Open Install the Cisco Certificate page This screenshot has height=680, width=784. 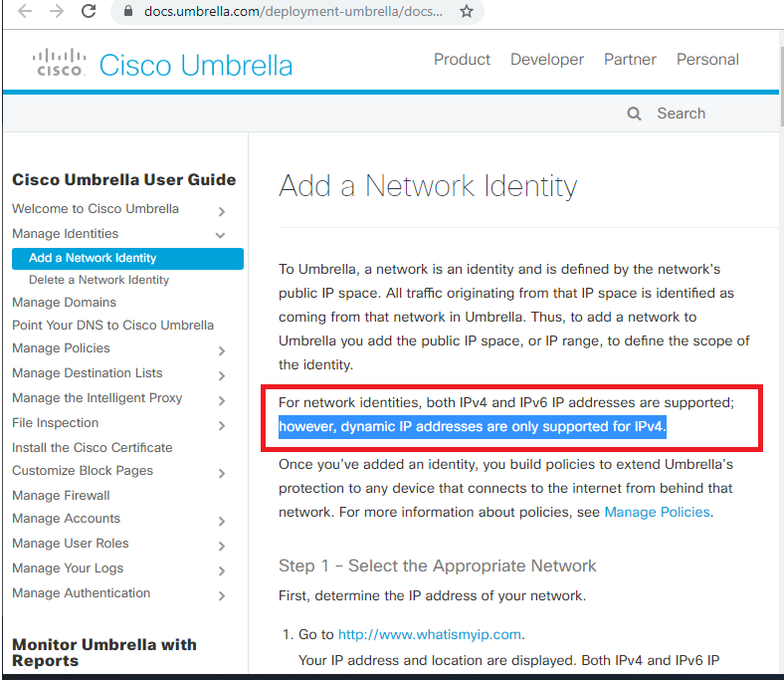[x=92, y=447]
